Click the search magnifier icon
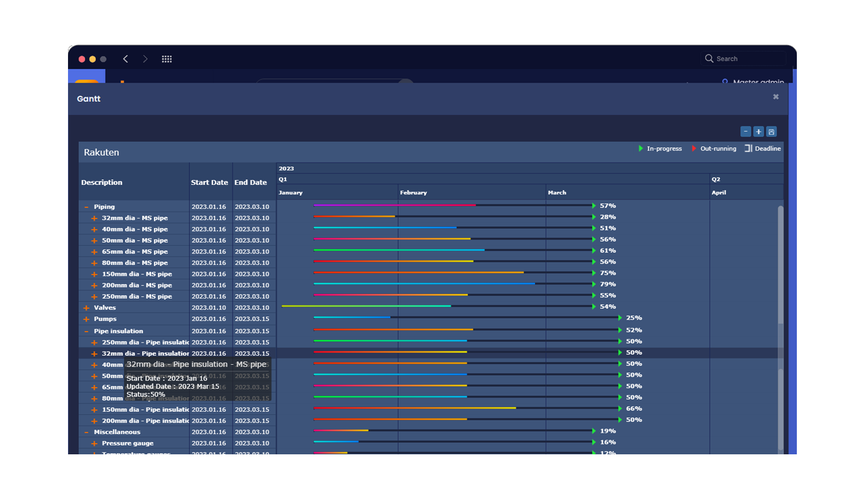The image size is (868, 488). coord(709,58)
